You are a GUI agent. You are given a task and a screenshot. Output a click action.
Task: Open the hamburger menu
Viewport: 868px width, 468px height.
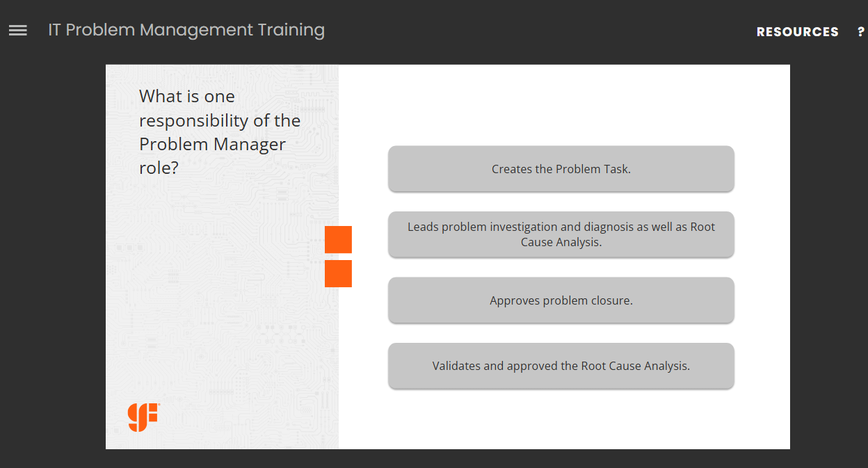[18, 31]
